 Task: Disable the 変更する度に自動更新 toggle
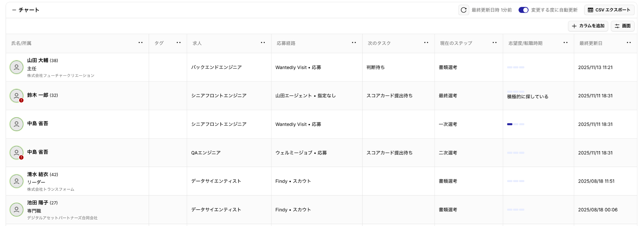point(523,10)
